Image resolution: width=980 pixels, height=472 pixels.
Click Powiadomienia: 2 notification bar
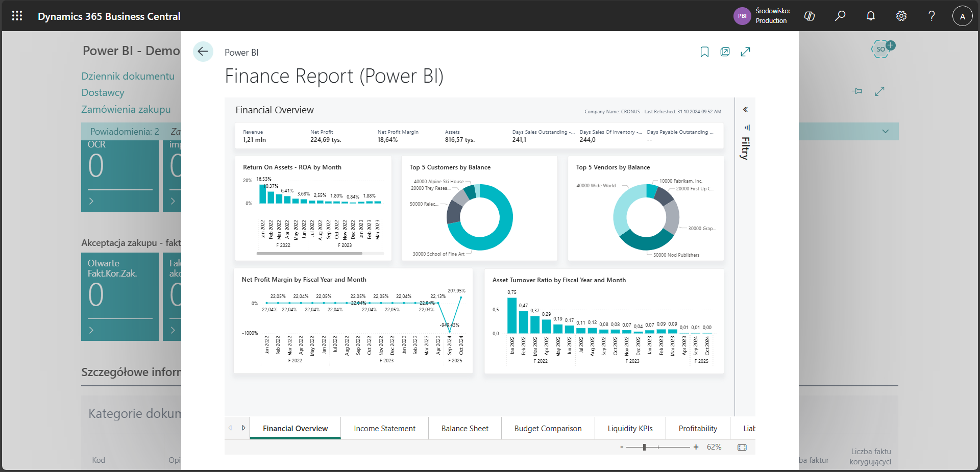pos(125,132)
